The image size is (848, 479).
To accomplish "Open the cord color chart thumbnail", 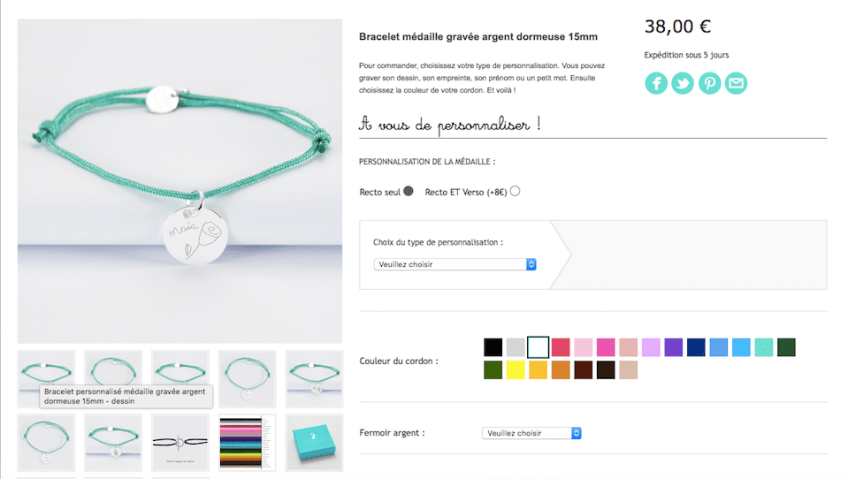I will tap(247, 443).
